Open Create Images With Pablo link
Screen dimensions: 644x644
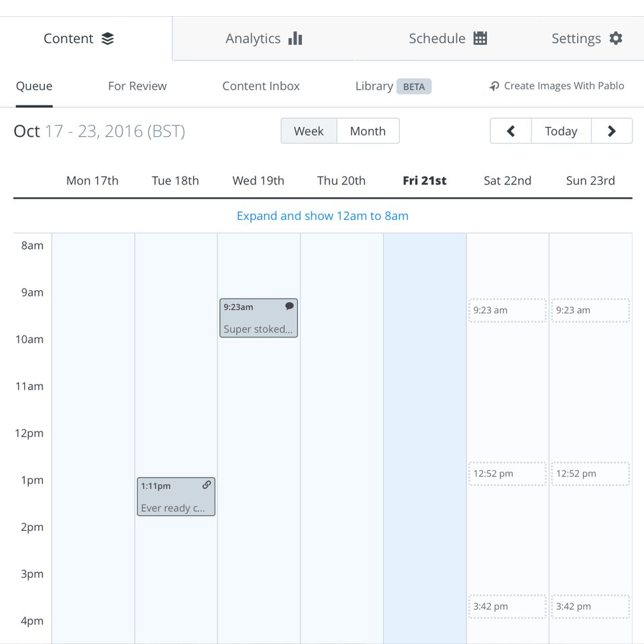[x=563, y=86]
